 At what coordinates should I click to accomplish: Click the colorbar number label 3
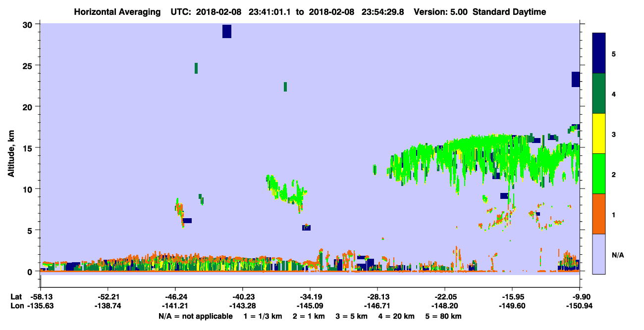coord(614,134)
